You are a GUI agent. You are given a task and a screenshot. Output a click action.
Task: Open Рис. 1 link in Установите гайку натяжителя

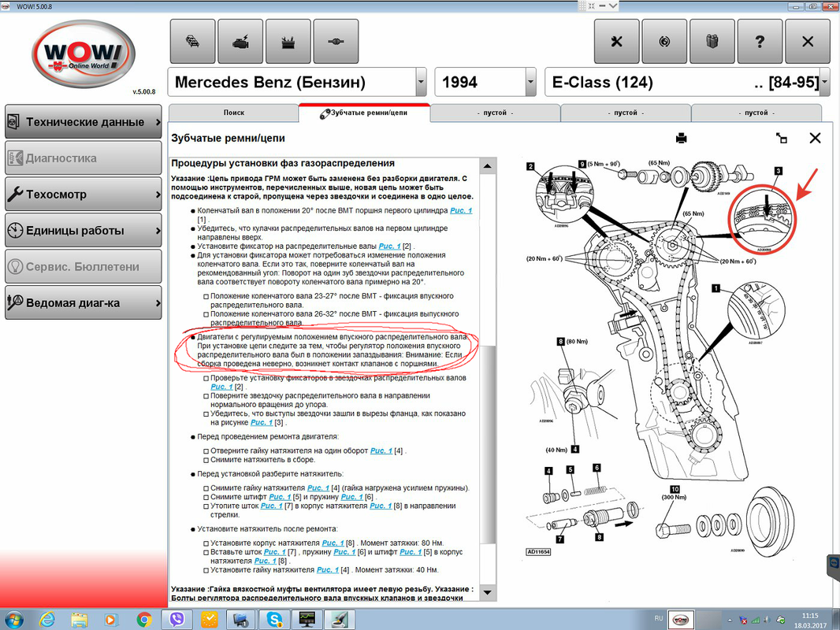click(x=327, y=569)
